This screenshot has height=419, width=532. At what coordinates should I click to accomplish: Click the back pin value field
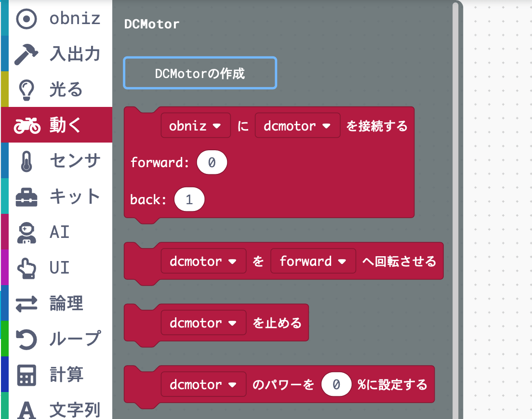[x=189, y=200]
